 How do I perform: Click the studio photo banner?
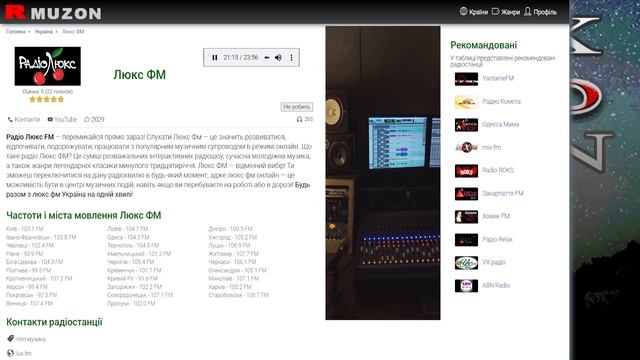pos(383,173)
